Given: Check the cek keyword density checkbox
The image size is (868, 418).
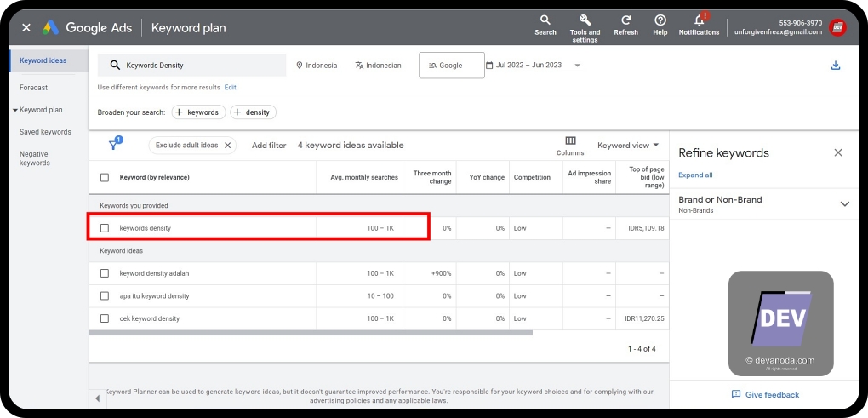Looking at the screenshot, I should coord(105,319).
